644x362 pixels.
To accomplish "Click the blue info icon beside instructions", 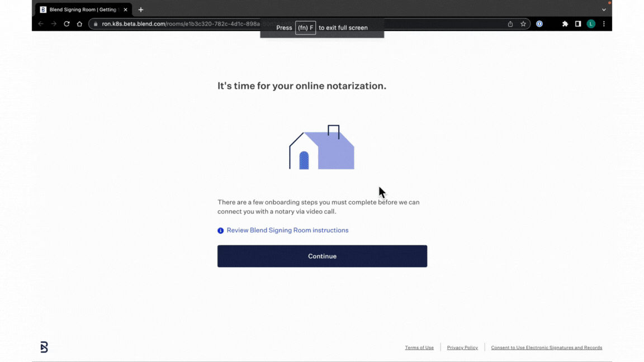I will click(221, 231).
